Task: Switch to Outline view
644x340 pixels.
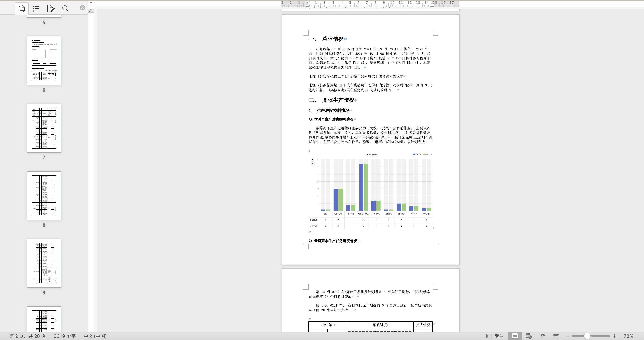Action: click(543, 336)
